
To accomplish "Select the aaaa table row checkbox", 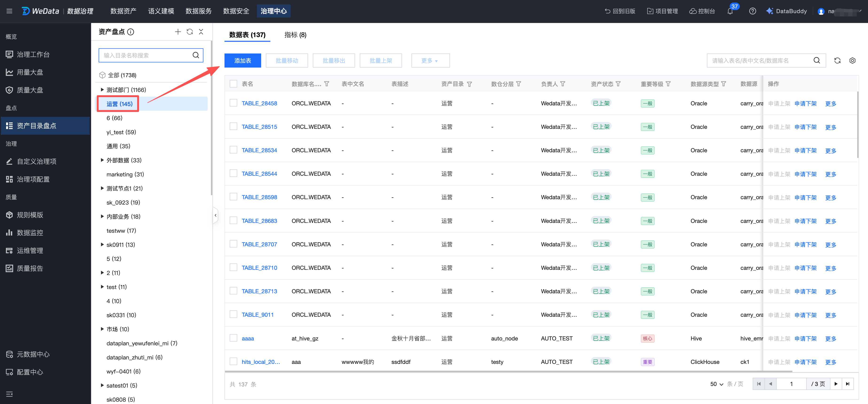I will coord(233,338).
